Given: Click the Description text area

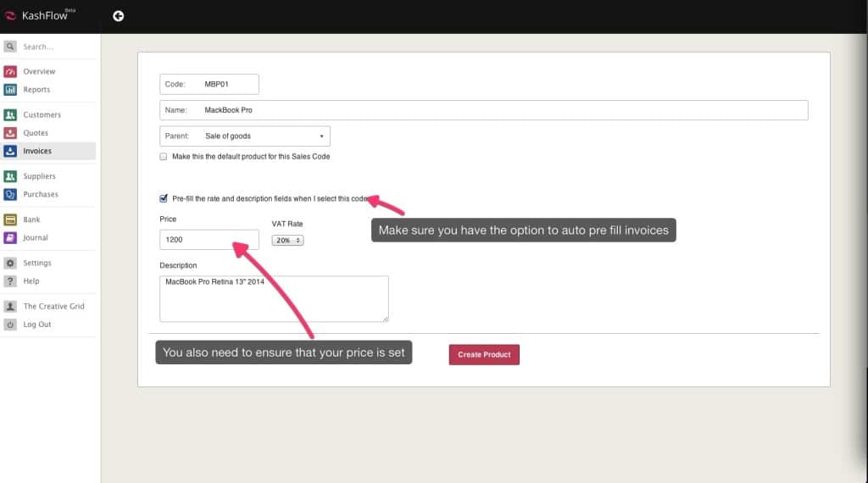Looking at the screenshot, I should coord(274,299).
